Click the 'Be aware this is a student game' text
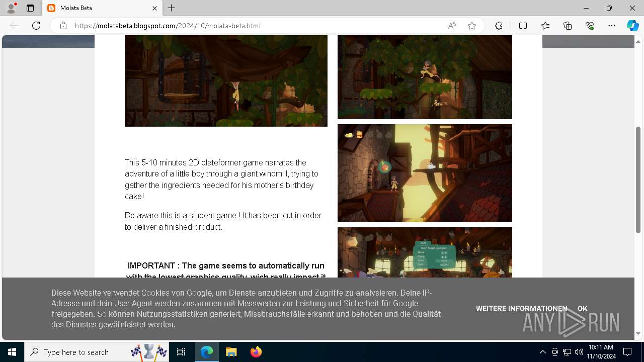Viewport: 644px width, 362px height. 223,221
